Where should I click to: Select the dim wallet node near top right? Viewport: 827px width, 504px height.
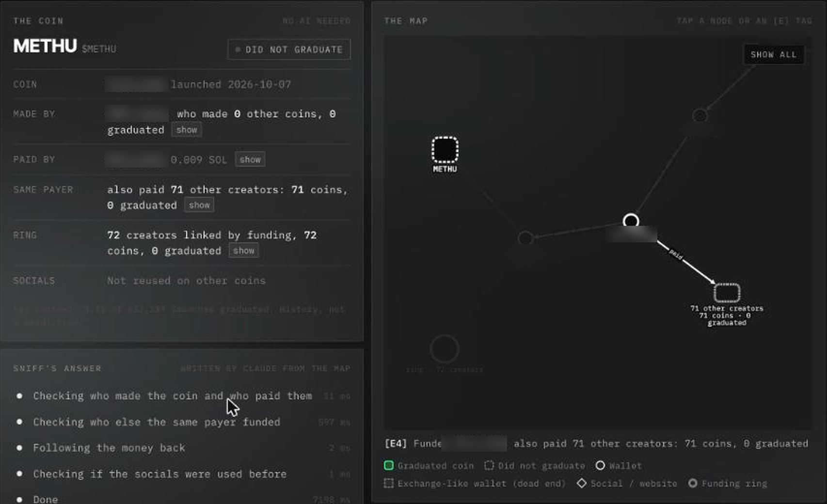point(700,116)
